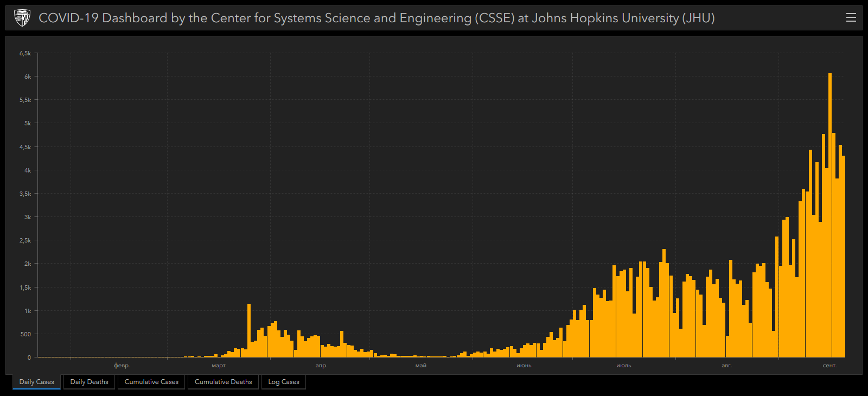Open the Daily Deaths tab
This screenshot has height=396, width=868.
pyautogui.click(x=89, y=382)
